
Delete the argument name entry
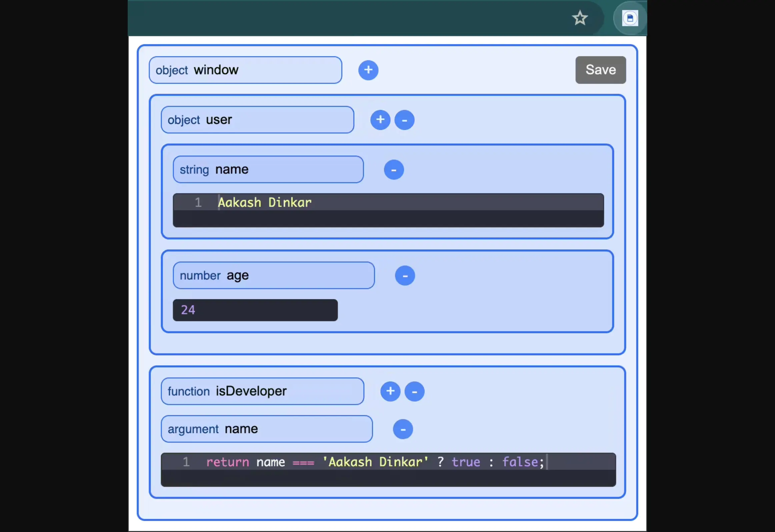[403, 429]
